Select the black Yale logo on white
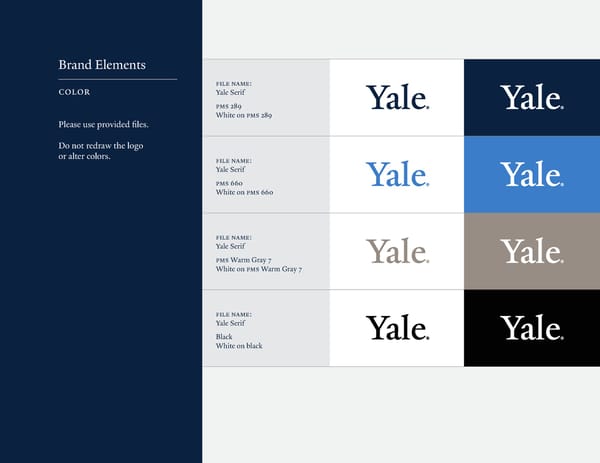The height and width of the screenshot is (463, 600). click(x=397, y=327)
